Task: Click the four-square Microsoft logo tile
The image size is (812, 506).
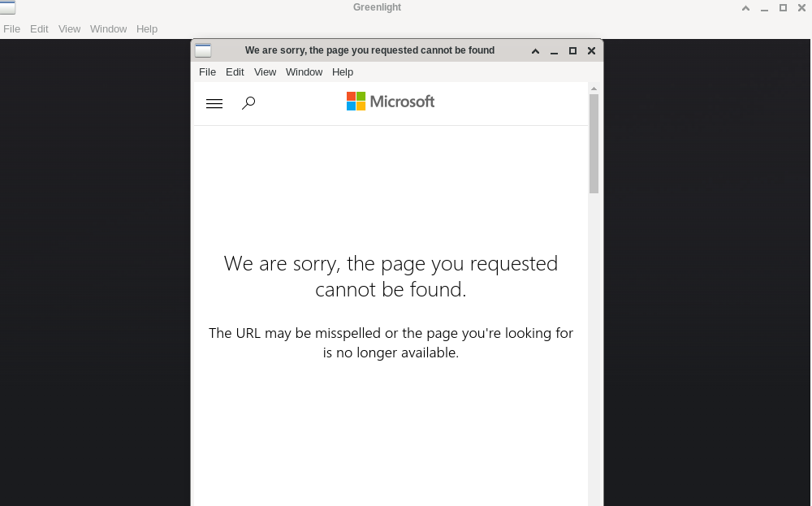Action: point(355,101)
